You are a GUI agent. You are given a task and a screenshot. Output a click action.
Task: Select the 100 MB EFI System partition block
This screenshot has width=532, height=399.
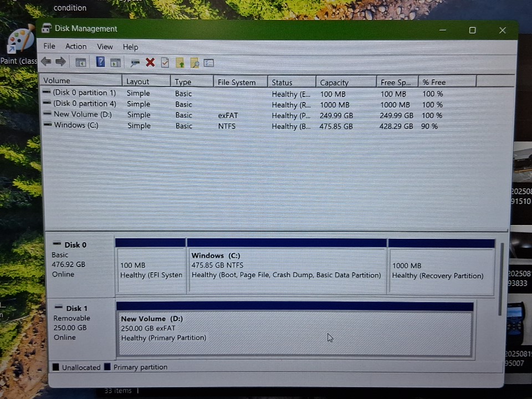tap(151, 266)
